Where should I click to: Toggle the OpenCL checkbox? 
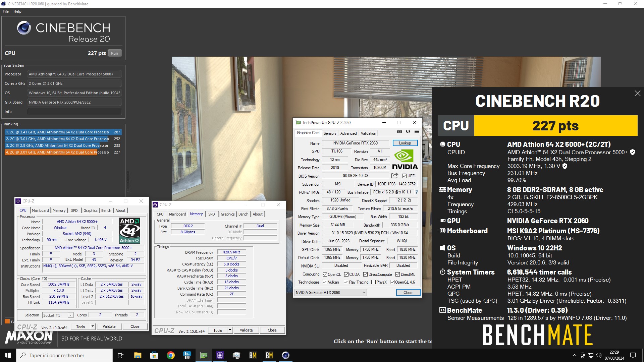point(325,275)
